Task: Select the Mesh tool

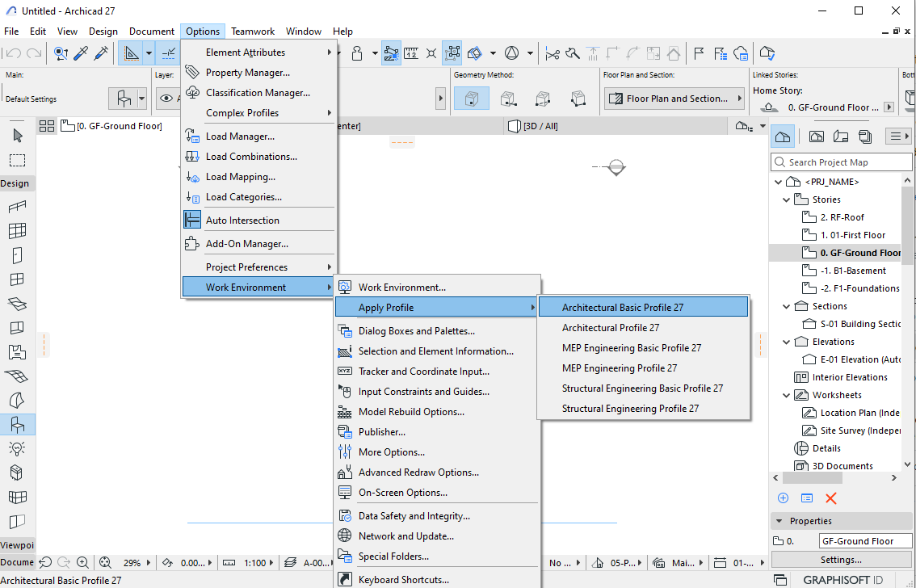Action: pos(18,376)
